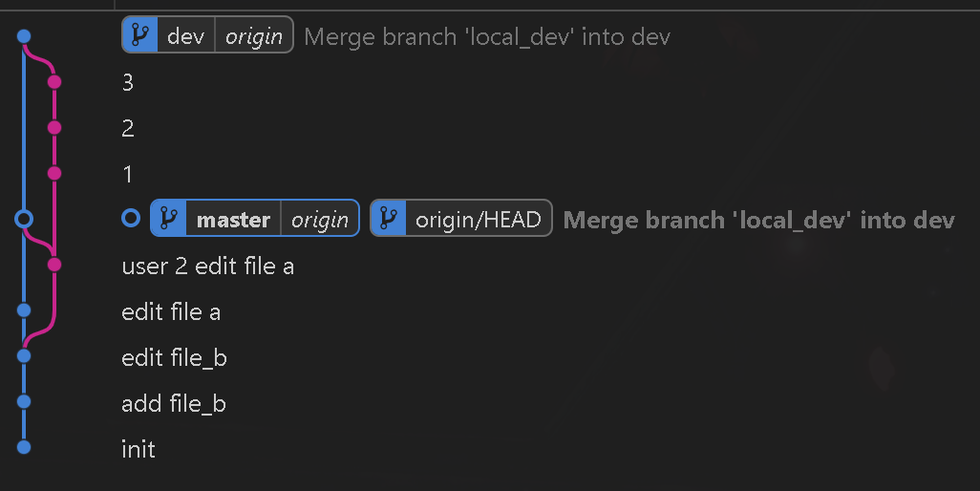Click the dev branch label icon
Screen dimensions: 980x491
[x=139, y=36]
